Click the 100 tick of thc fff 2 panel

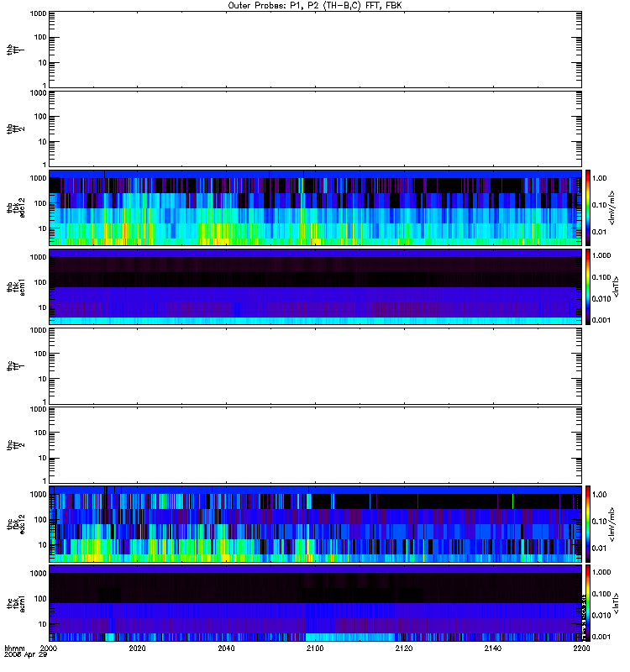[40, 433]
